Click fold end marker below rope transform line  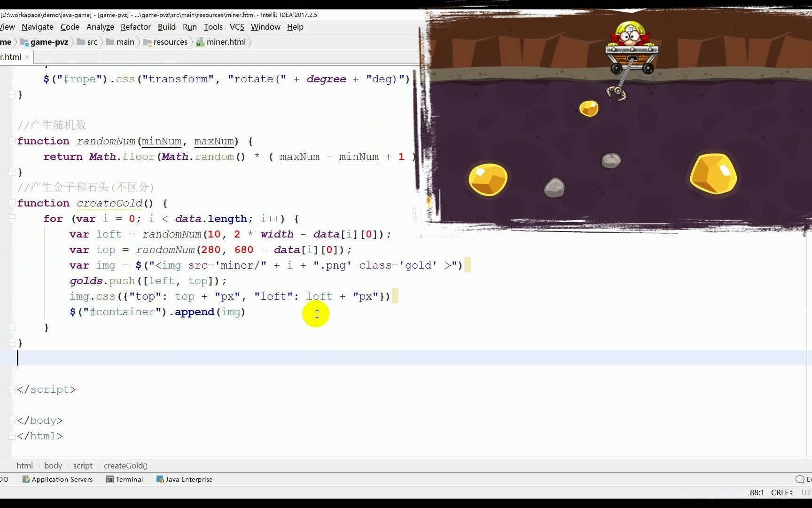(12, 94)
